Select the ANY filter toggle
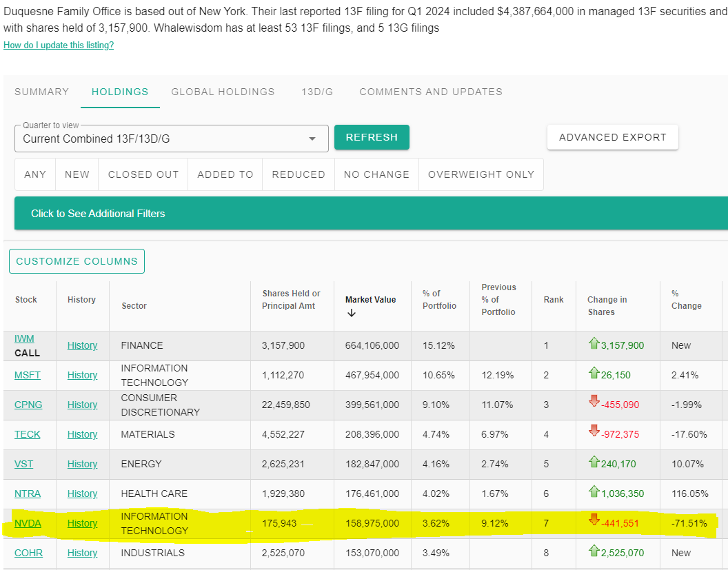The width and height of the screenshot is (728, 570). pyautogui.click(x=35, y=174)
